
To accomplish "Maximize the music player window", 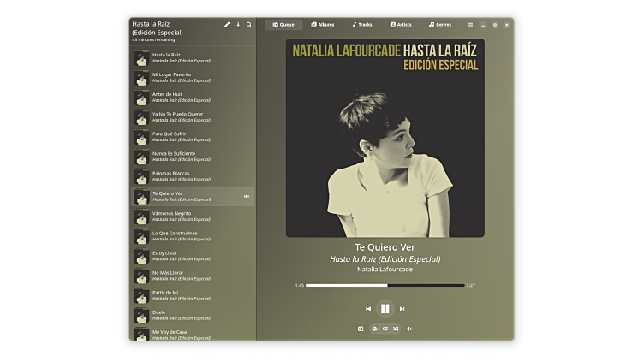I will [495, 25].
